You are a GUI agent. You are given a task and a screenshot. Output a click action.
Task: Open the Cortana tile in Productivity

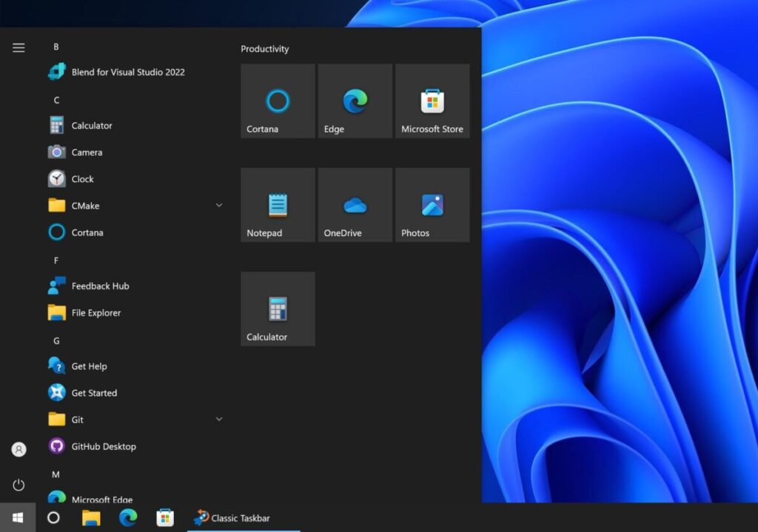277,101
